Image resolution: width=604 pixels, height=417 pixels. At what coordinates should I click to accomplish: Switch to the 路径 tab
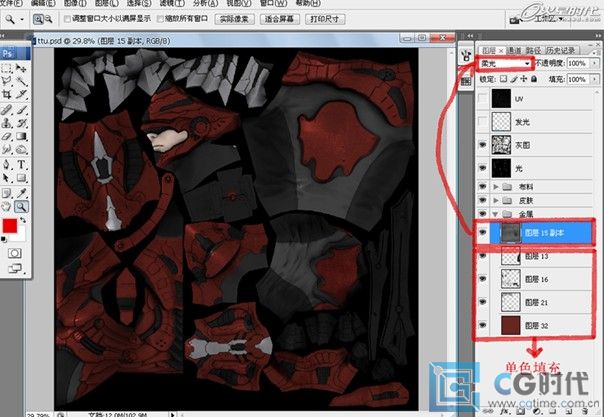(534, 50)
